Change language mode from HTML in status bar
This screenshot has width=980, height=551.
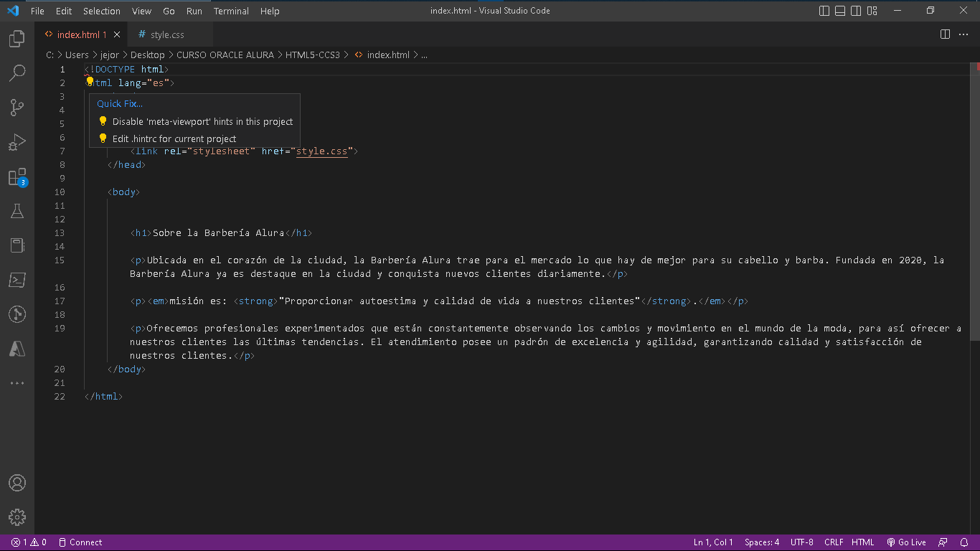click(x=863, y=542)
